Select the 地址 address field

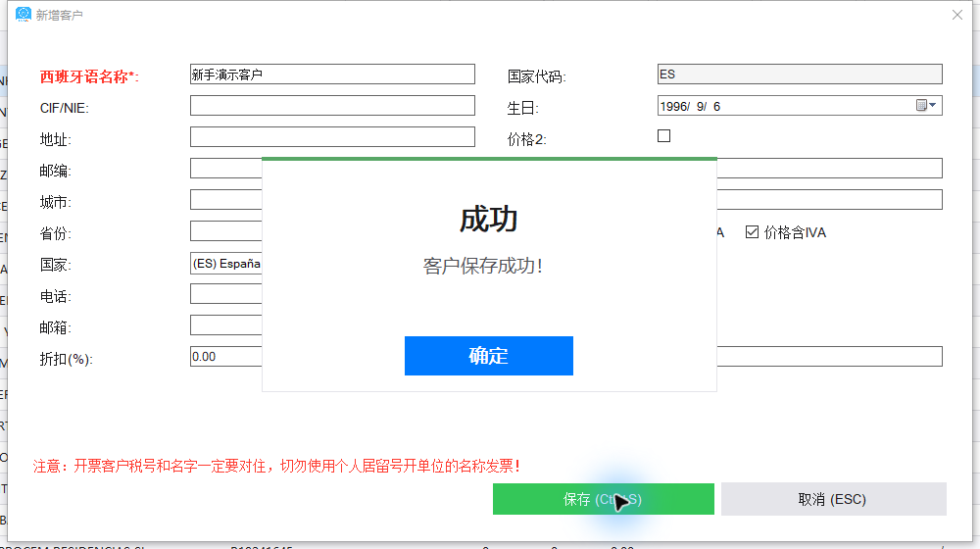pyautogui.click(x=332, y=137)
